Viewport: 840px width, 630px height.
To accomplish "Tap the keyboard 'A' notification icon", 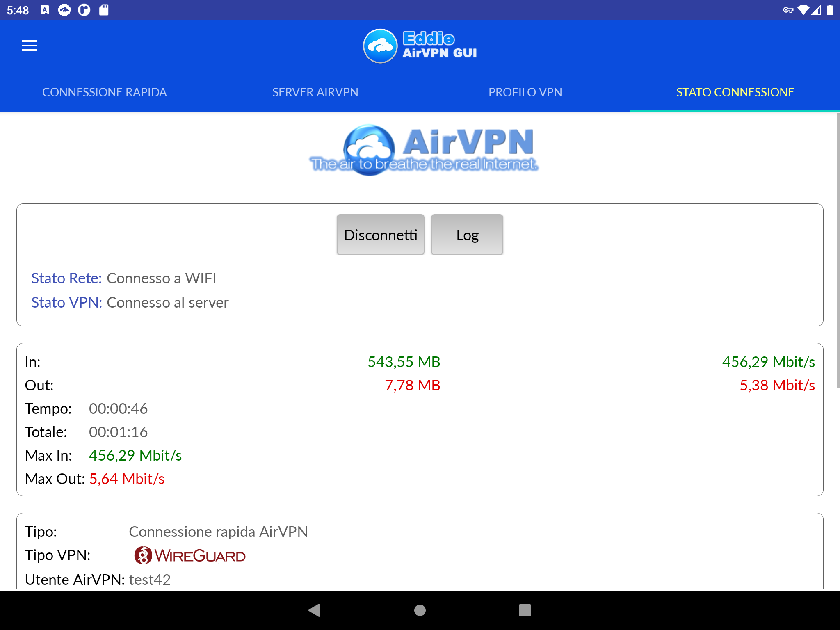I will (45, 10).
